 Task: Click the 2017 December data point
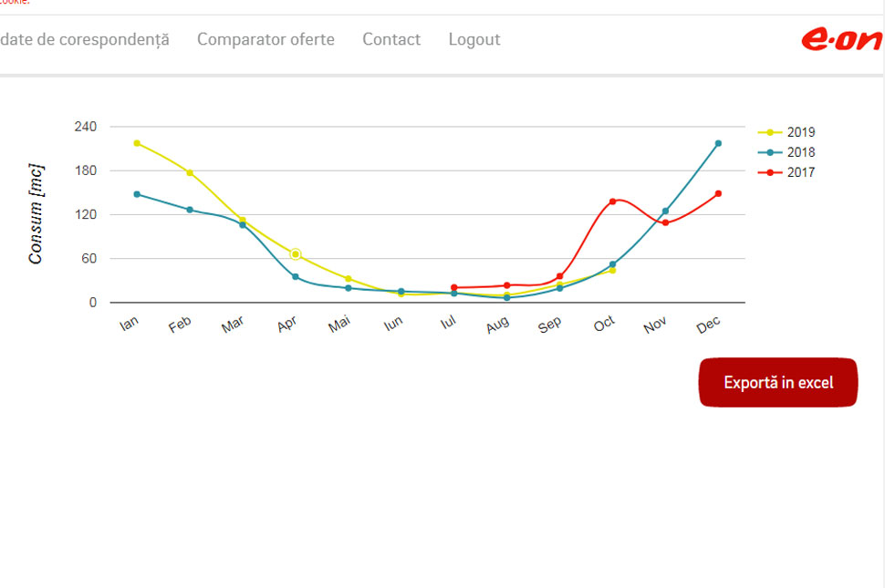(719, 194)
